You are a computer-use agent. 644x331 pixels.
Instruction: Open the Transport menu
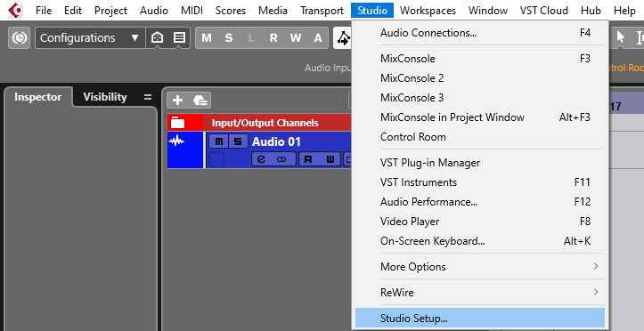coord(322,11)
